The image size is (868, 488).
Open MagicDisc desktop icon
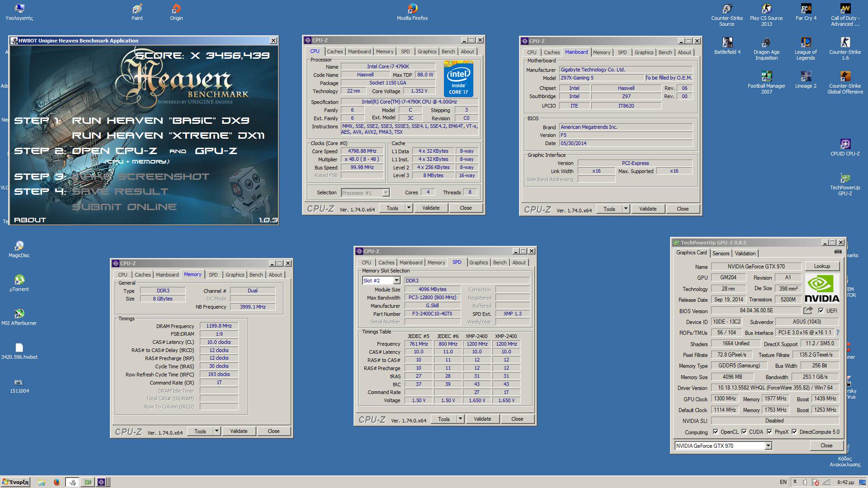point(19,249)
